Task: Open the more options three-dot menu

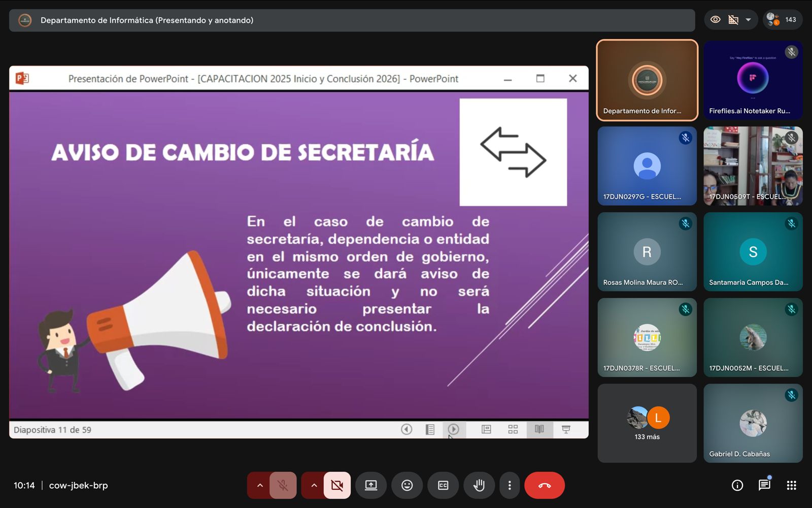Action: tap(510, 486)
